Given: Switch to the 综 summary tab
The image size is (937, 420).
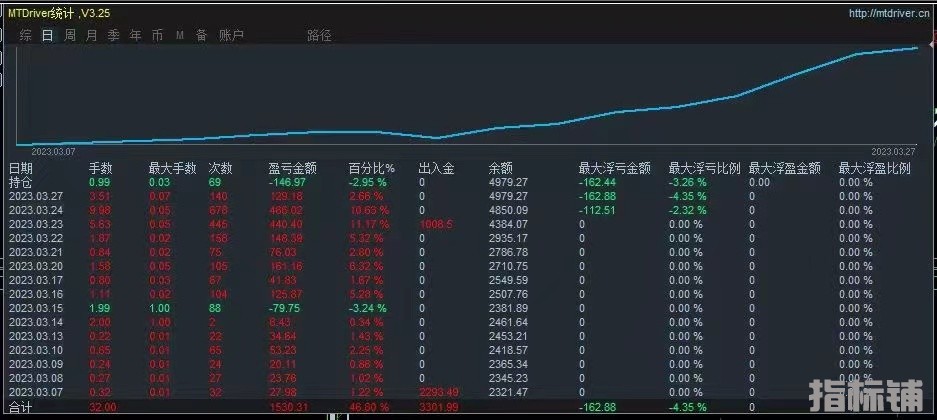Looking at the screenshot, I should [x=26, y=35].
